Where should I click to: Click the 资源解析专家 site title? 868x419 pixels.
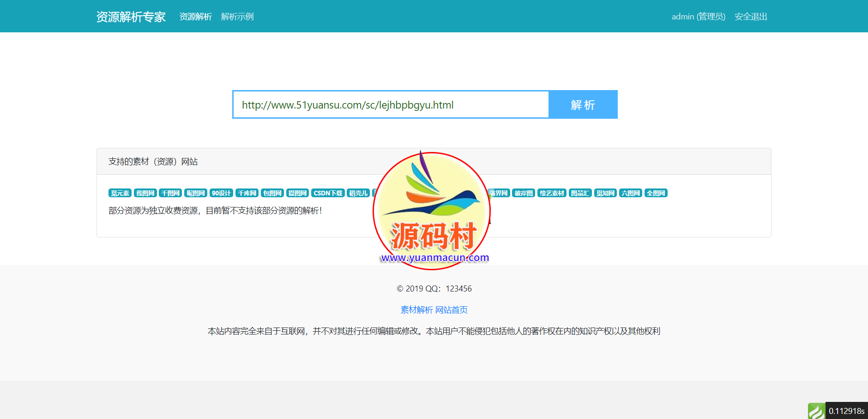coord(131,17)
